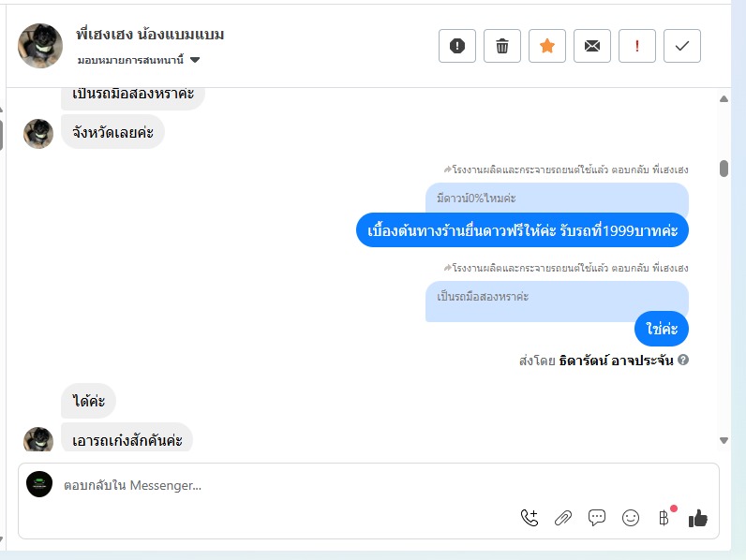Open the emoji picker
Screen dimensions: 746x560
[x=631, y=518]
